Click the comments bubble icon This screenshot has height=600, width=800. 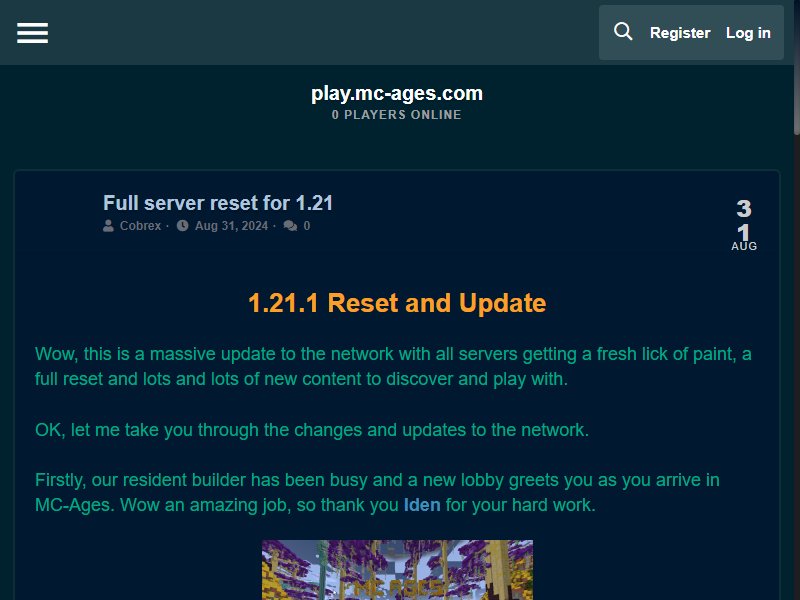point(290,226)
